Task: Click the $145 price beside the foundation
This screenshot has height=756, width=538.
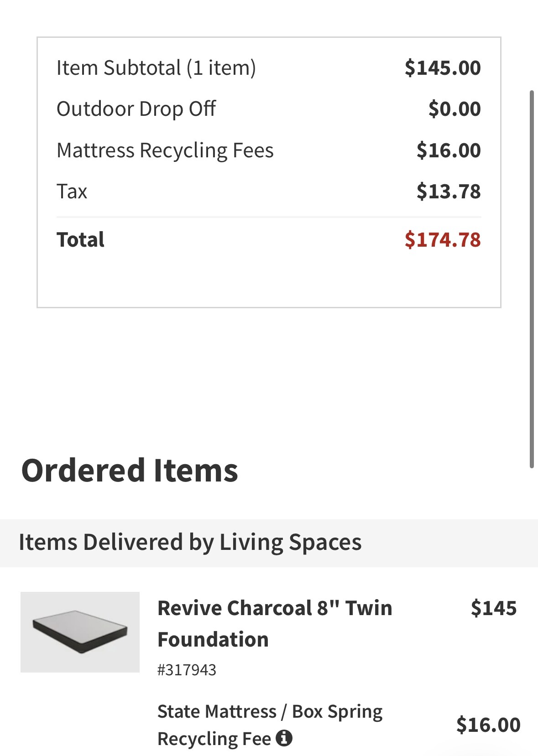Action: tap(494, 608)
